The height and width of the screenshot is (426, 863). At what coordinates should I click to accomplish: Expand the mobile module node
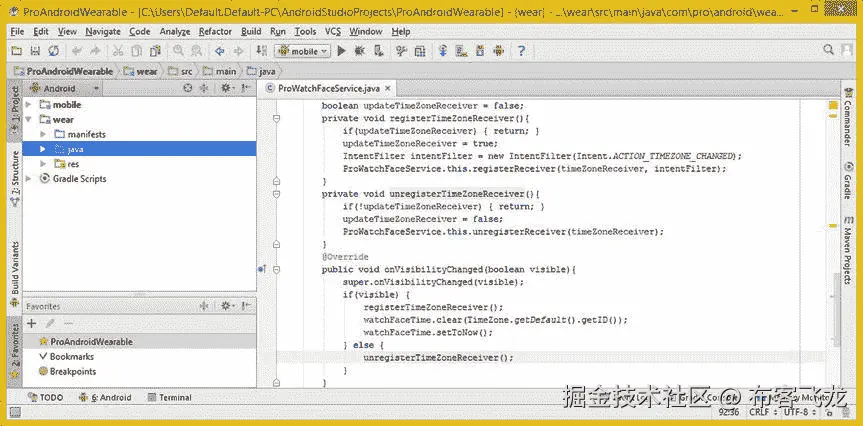click(28, 105)
